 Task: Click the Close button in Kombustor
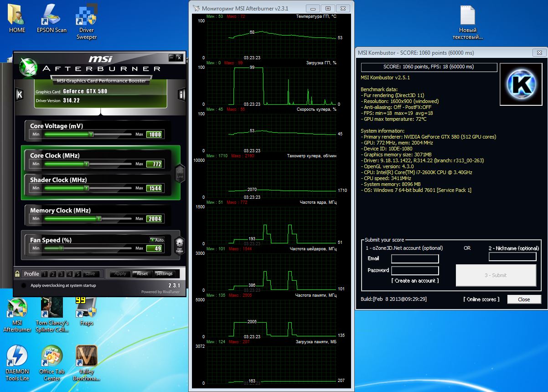[x=524, y=299]
